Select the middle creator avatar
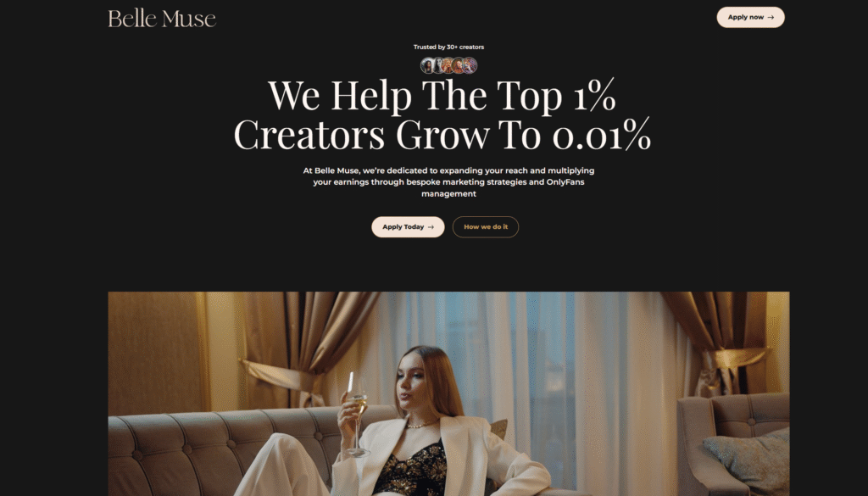Viewport: 868px width, 496px height. coord(448,65)
